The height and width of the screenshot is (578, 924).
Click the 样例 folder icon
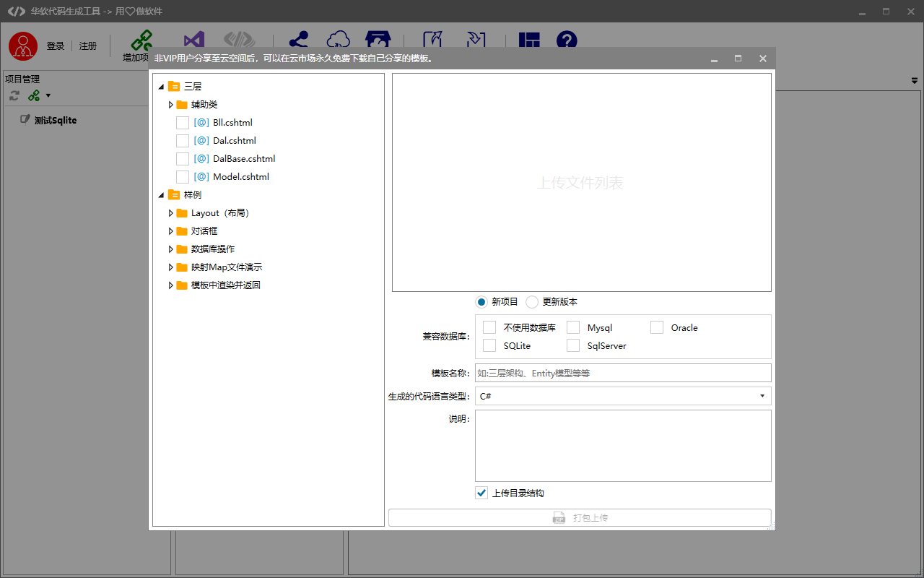click(174, 195)
